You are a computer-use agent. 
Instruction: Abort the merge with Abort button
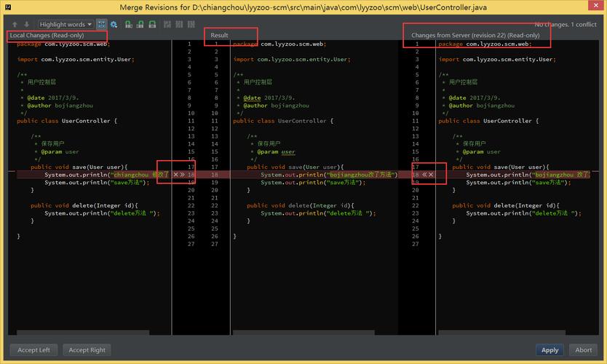click(584, 349)
